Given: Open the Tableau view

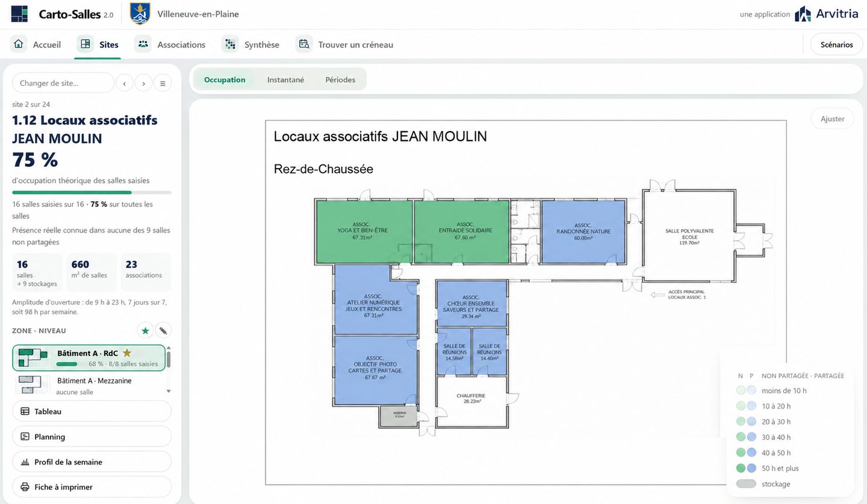Looking at the screenshot, I should 92,411.
